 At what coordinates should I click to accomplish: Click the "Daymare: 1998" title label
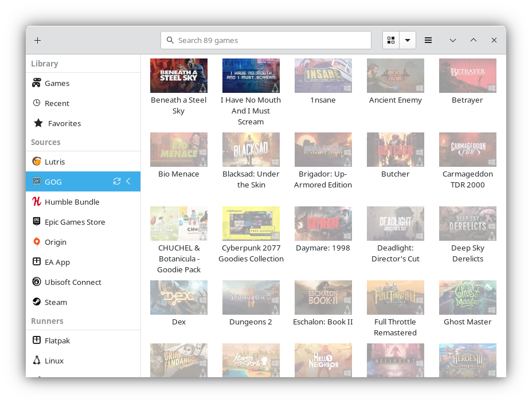click(x=323, y=248)
